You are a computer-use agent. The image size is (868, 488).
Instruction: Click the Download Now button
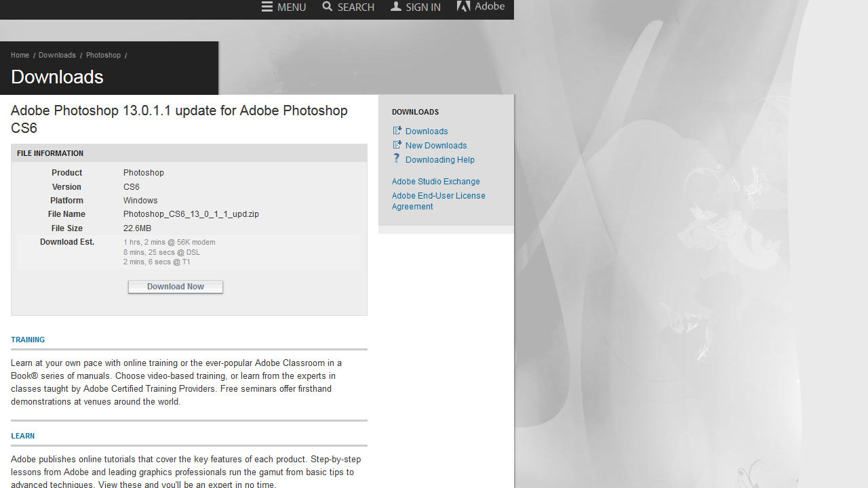coord(176,287)
